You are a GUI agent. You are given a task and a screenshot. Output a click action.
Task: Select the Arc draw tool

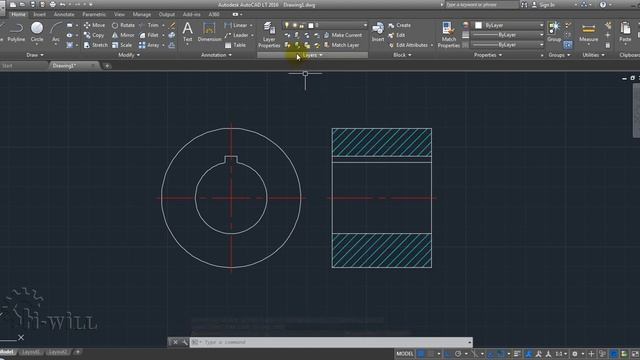(56, 32)
